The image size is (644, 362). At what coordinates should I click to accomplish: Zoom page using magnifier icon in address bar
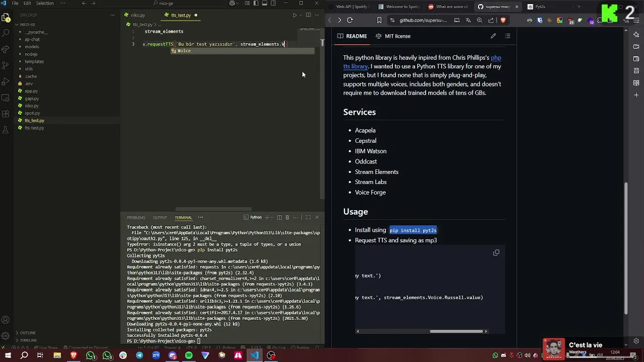tap(479, 20)
